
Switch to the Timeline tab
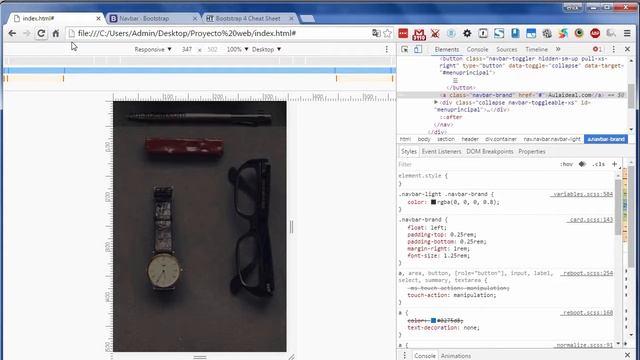pos(536,49)
